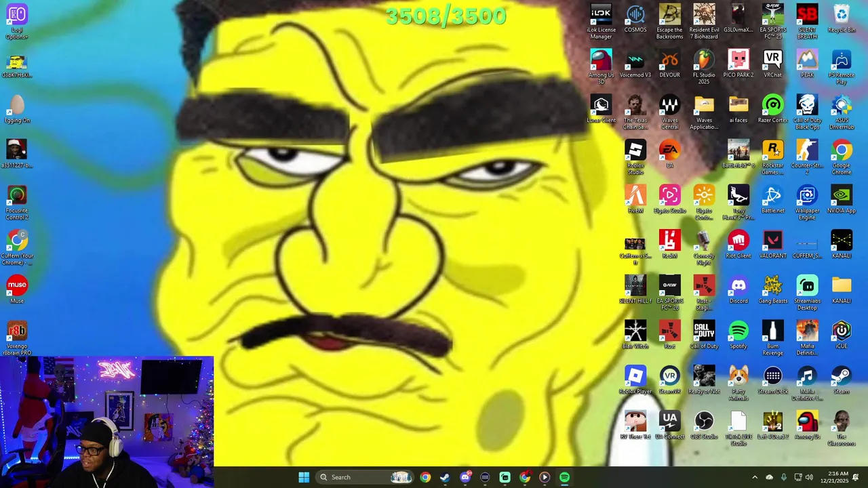
Task: Select Resident Evil 7 Biohazard icon
Action: coord(704,22)
